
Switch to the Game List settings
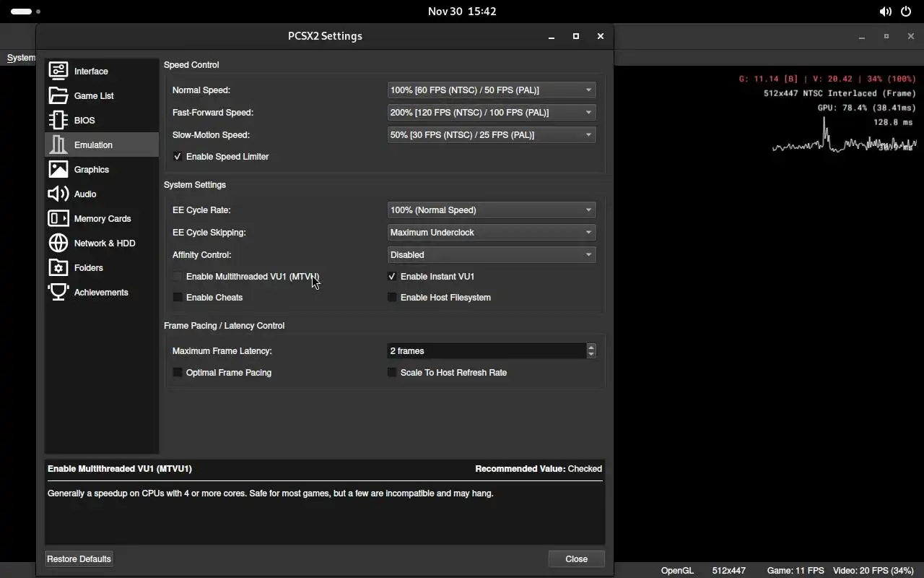102,95
